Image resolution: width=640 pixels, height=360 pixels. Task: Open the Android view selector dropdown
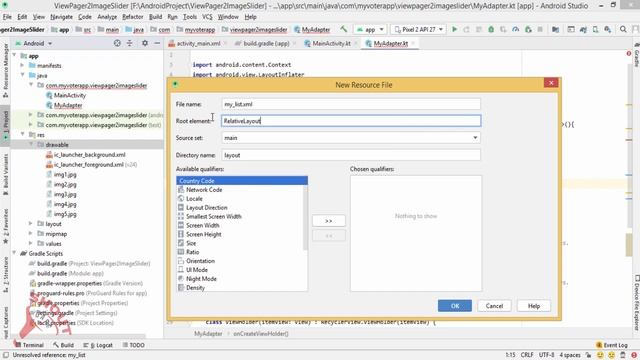point(33,43)
